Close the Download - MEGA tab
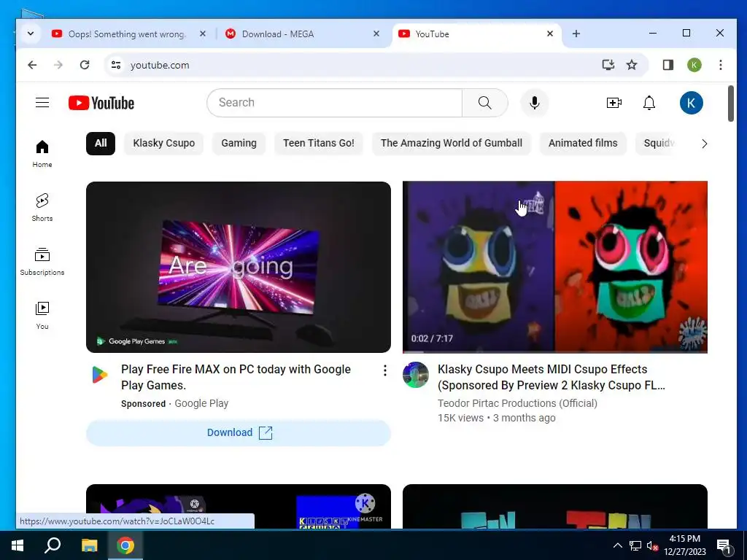The width and height of the screenshot is (747, 560). pyautogui.click(x=376, y=34)
